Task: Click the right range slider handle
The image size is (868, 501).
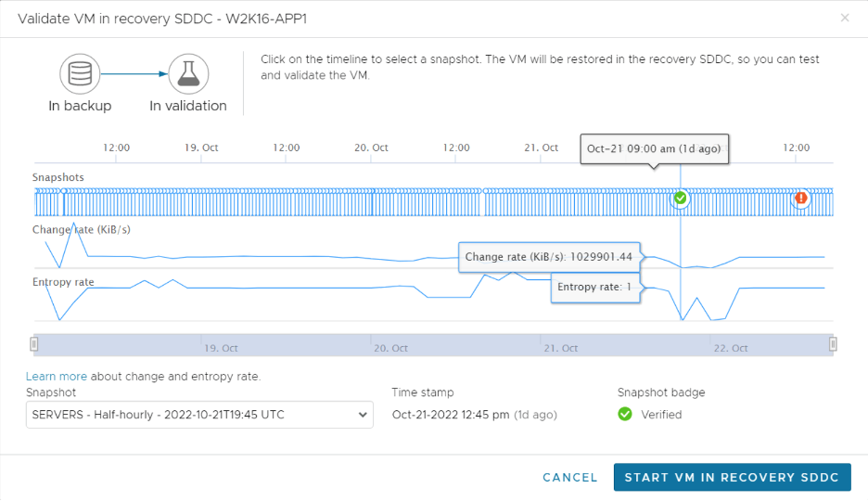Action: pos(833,344)
